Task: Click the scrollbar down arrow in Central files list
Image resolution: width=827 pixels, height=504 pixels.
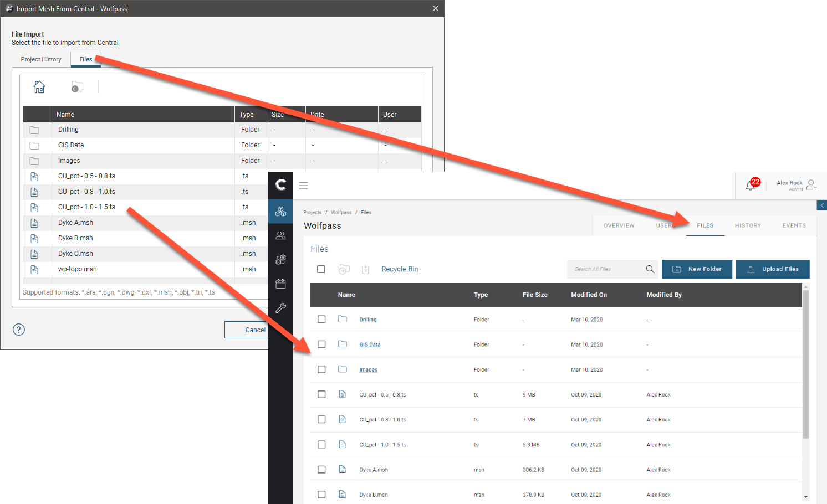Action: pyautogui.click(x=806, y=497)
